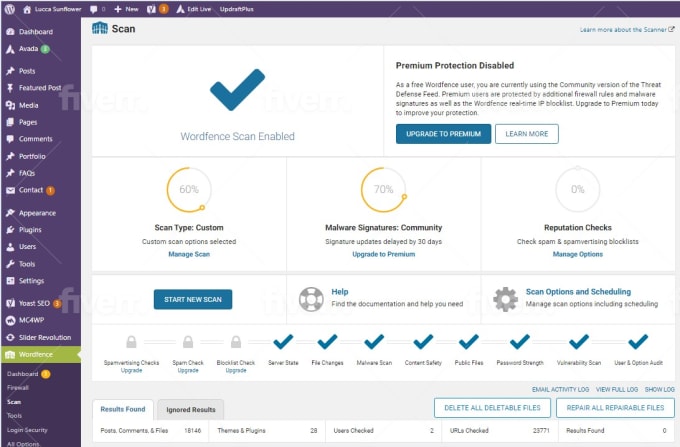The height and width of the screenshot is (447, 680).
Task: Click the Scan Options gear icon
Action: [x=505, y=299]
